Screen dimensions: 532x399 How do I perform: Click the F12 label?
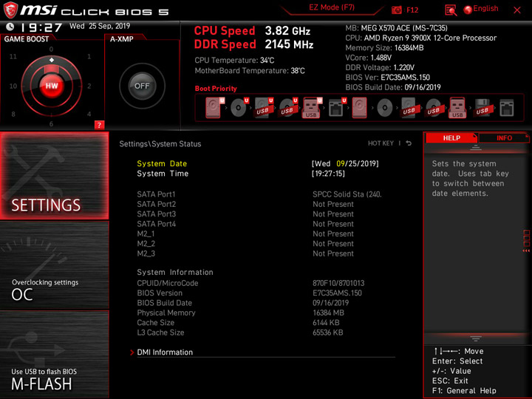tap(412, 10)
